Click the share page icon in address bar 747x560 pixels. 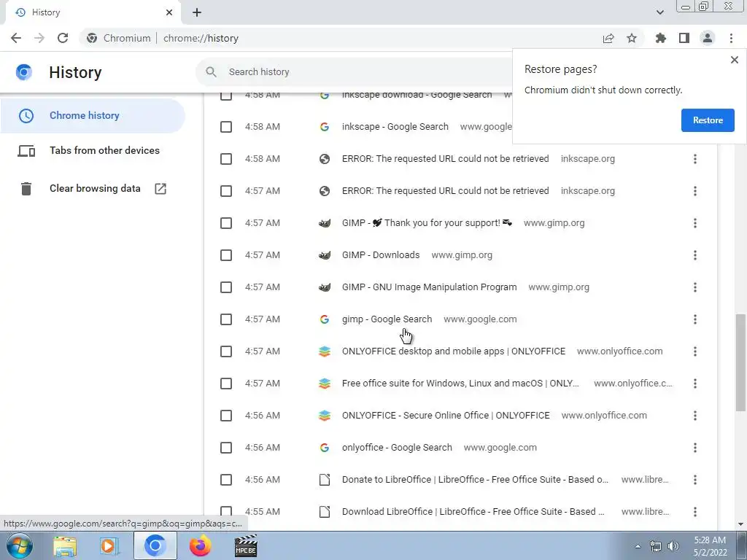click(x=608, y=38)
